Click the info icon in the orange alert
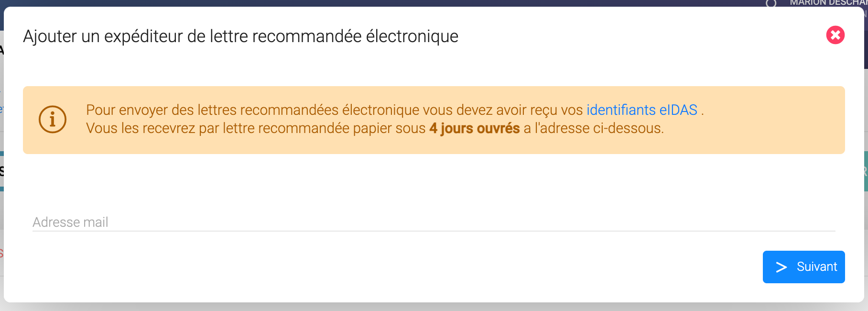Screen dimensions: 868x311 (53, 119)
